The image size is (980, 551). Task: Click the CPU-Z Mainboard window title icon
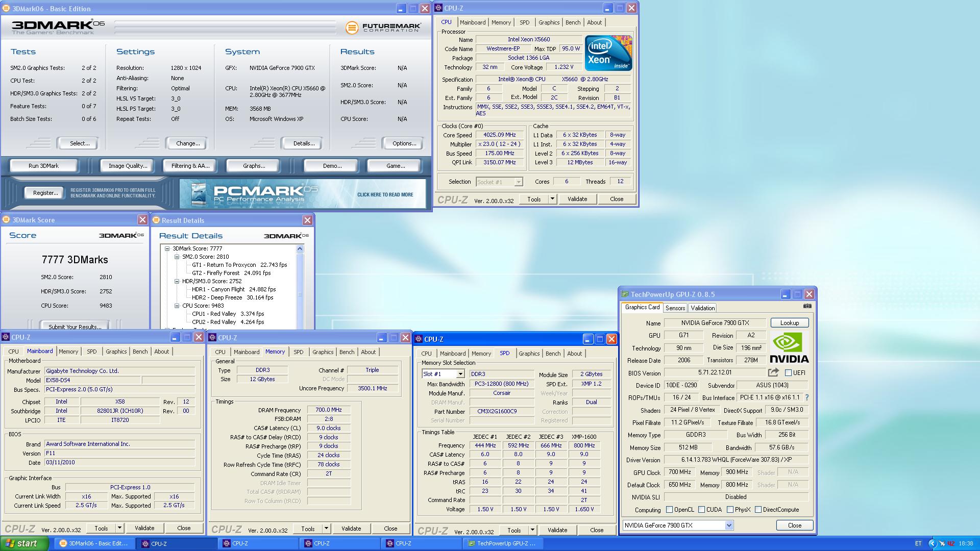coord(6,337)
